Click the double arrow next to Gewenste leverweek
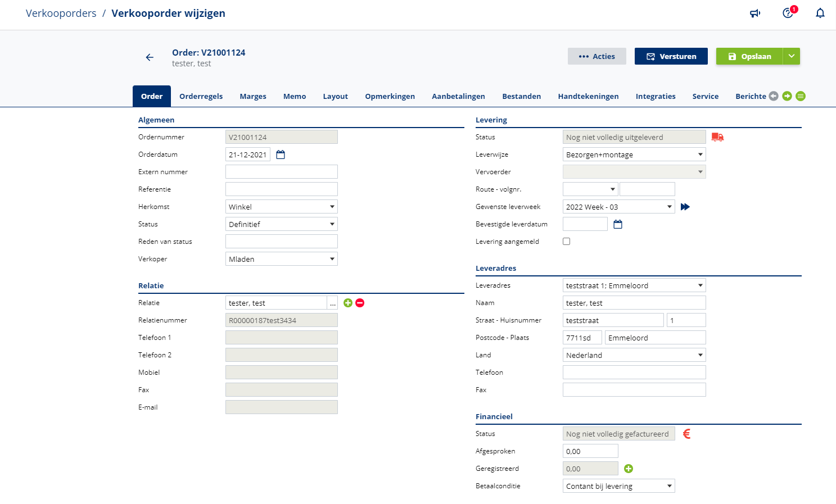836x504 pixels. point(685,207)
